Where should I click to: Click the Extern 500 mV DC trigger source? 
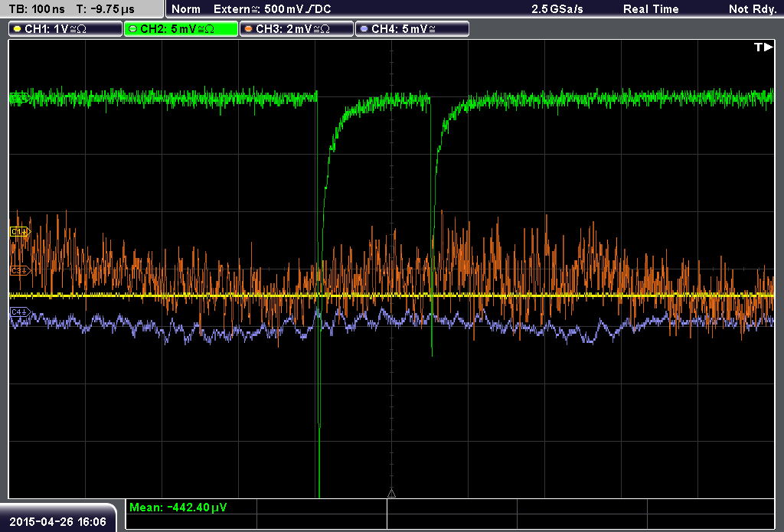(x=273, y=9)
